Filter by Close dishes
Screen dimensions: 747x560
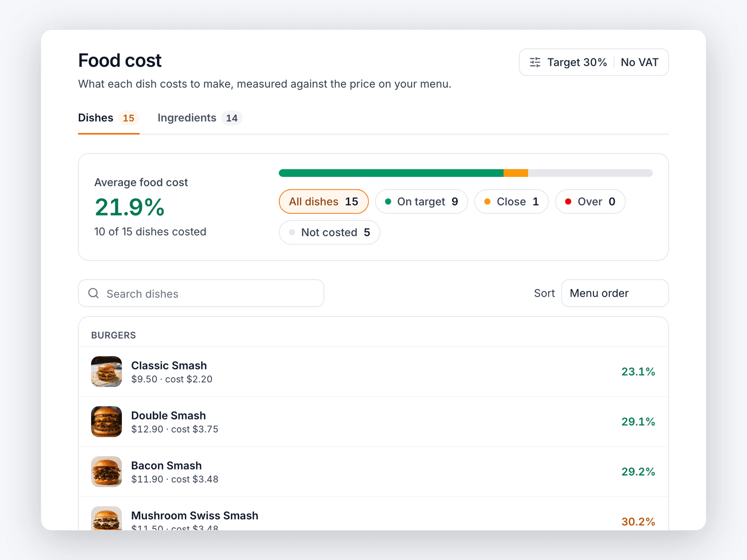coord(512,202)
